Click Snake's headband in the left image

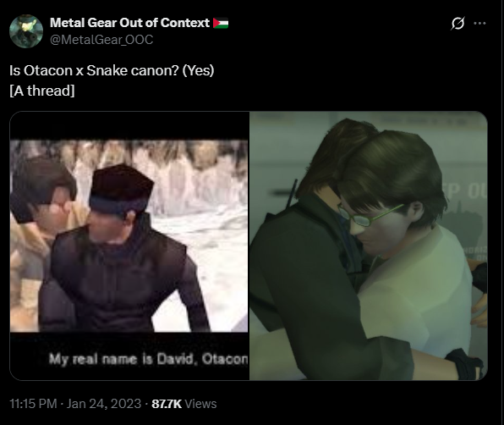tap(119, 204)
